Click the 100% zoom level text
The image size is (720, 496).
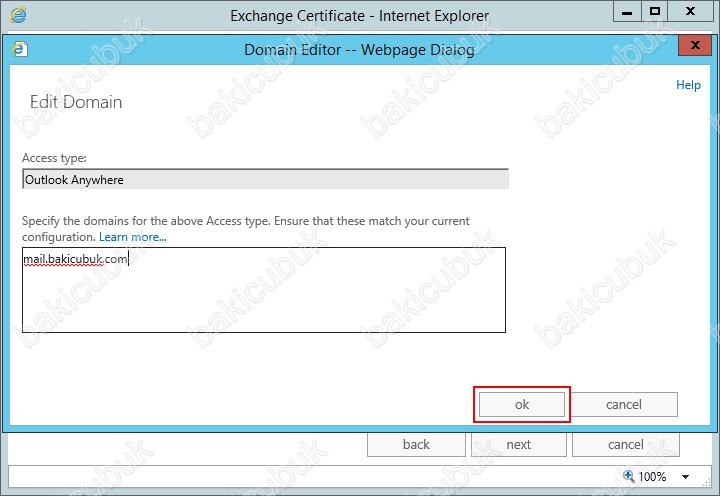pyautogui.click(x=652, y=477)
